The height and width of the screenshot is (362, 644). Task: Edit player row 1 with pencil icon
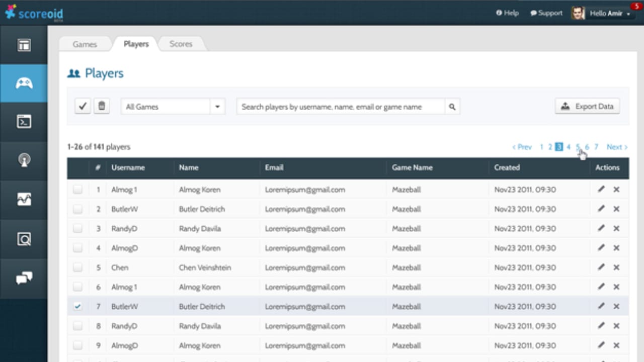(x=601, y=190)
